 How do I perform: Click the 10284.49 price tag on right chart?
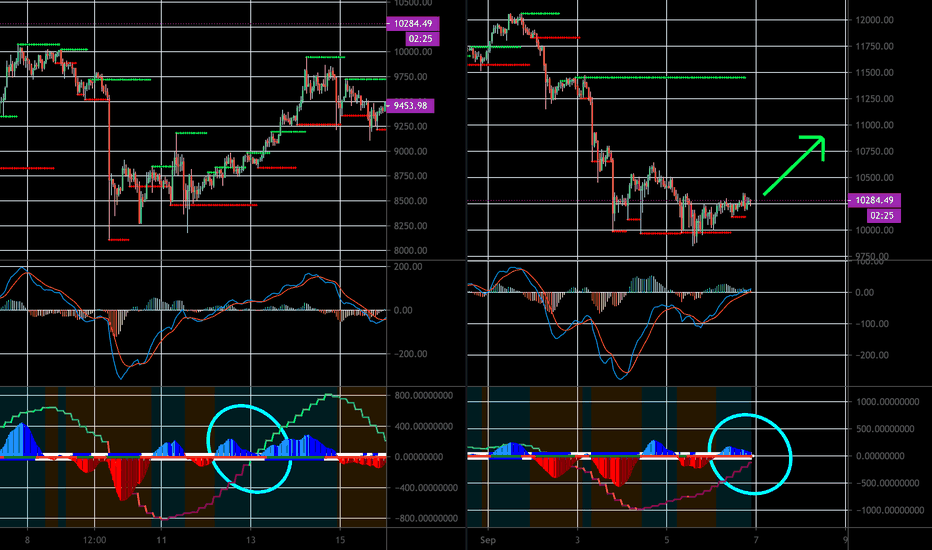click(874, 200)
